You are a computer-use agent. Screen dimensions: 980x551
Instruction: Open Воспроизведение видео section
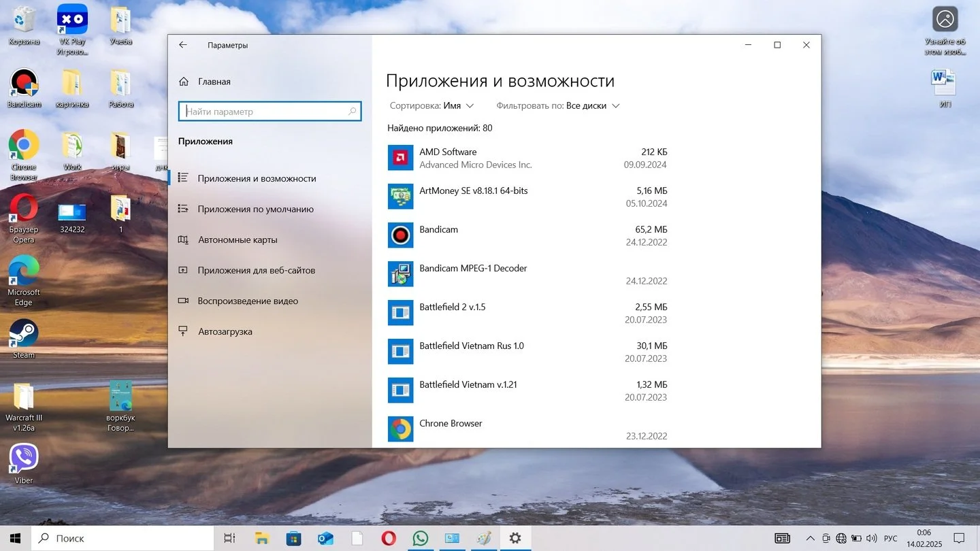pyautogui.click(x=269, y=301)
